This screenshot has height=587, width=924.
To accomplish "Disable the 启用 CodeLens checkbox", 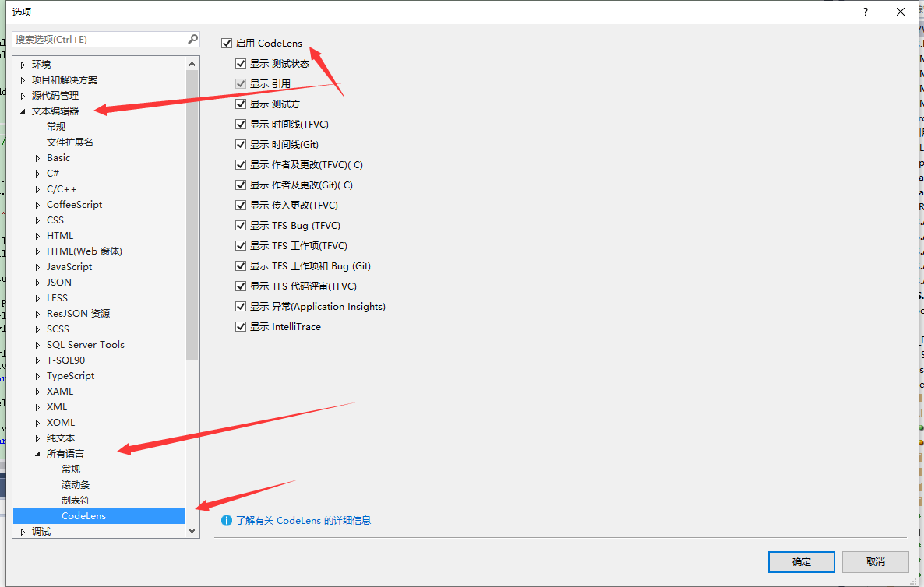I will [227, 43].
